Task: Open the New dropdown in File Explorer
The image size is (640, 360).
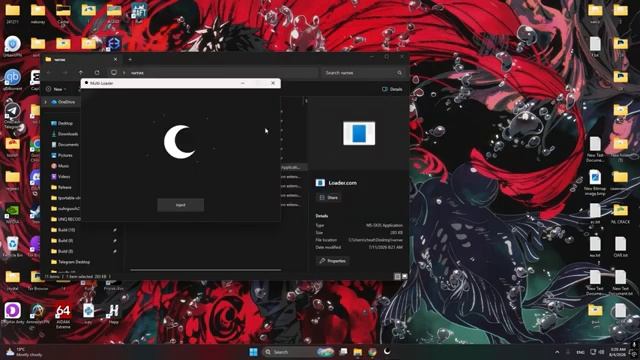Action: pyautogui.click(x=56, y=89)
